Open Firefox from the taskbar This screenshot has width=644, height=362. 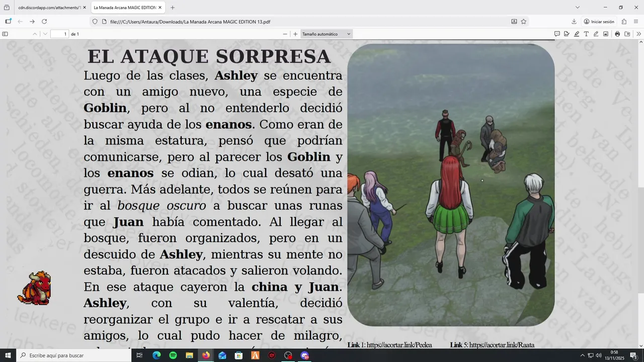206,355
